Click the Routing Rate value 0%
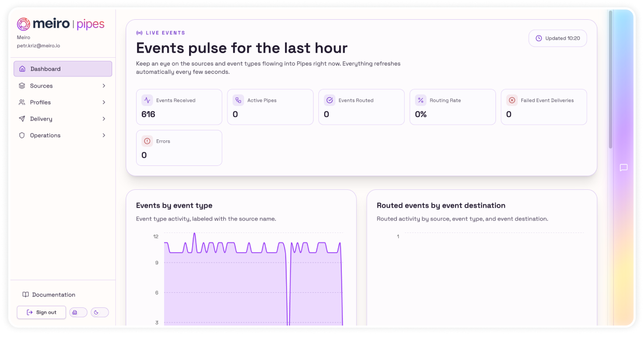The image size is (644, 337). pyautogui.click(x=421, y=114)
